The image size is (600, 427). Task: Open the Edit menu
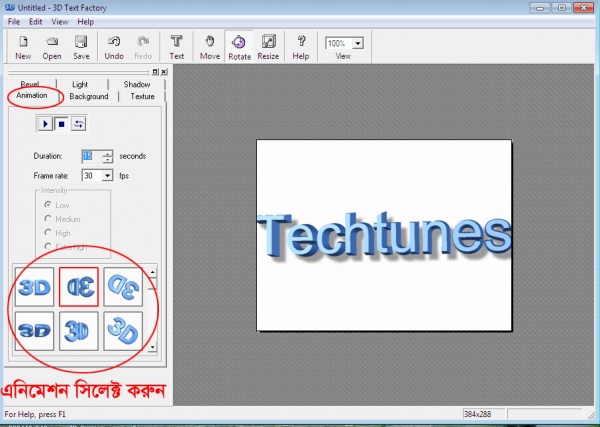[36, 22]
